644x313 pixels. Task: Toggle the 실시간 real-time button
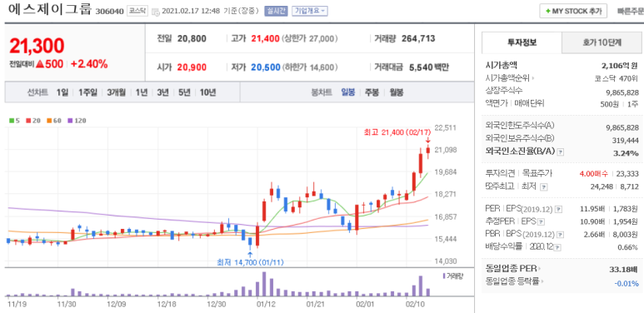(x=276, y=12)
